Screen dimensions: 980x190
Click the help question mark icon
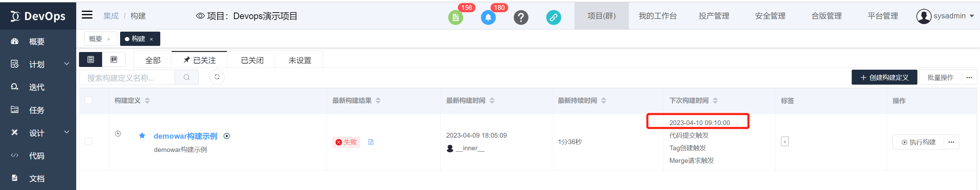tap(521, 17)
